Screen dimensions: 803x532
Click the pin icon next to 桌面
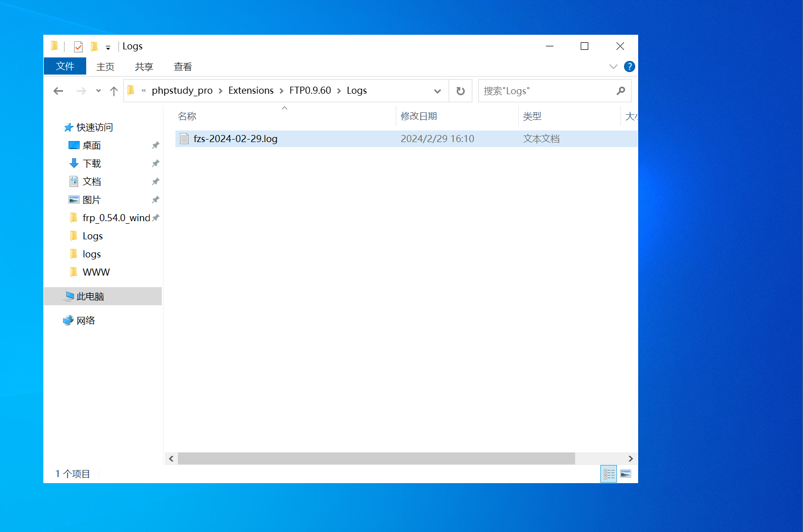click(x=156, y=145)
